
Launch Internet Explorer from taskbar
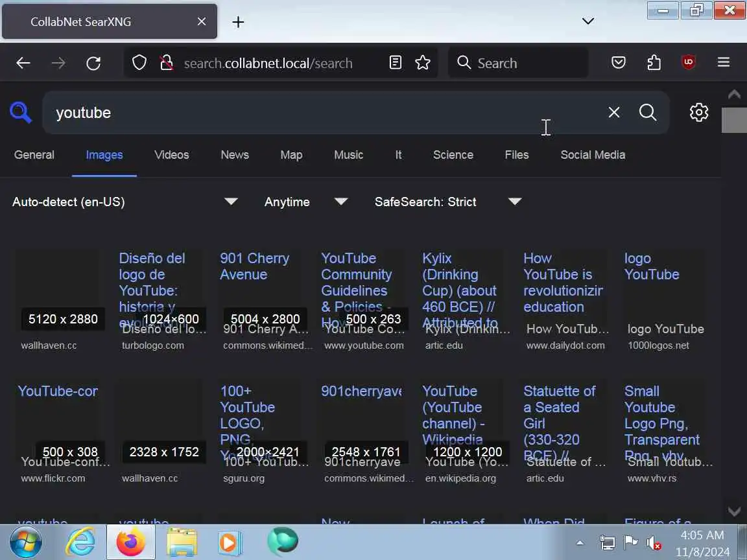tap(80, 542)
